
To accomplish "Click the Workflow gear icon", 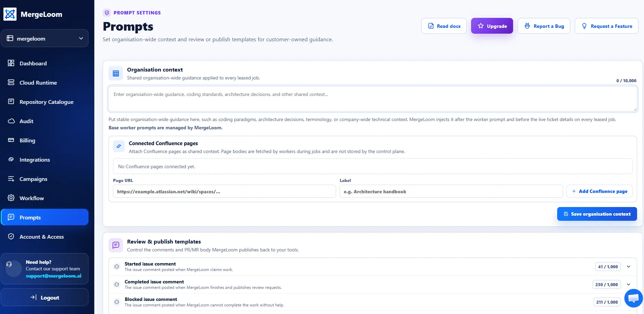I will point(11,198).
